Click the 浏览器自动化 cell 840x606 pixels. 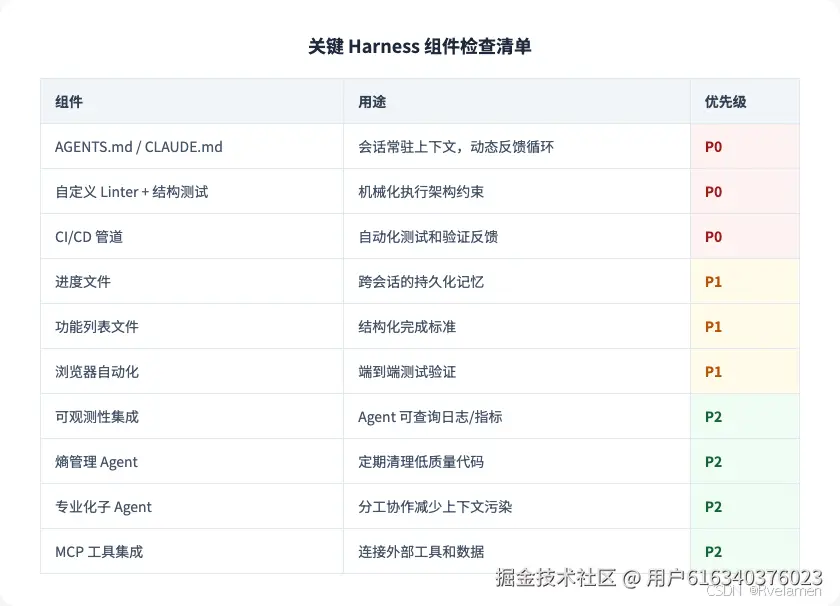(x=97, y=372)
